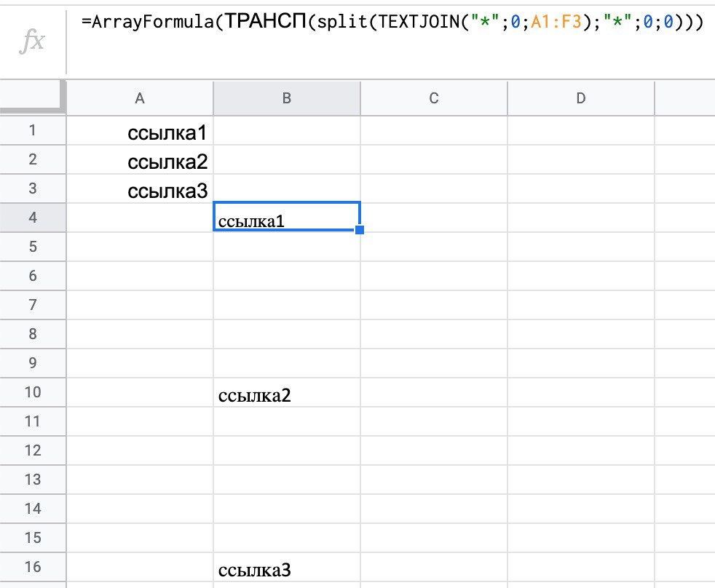Select column D header
The height and width of the screenshot is (588, 715).
pos(581,98)
